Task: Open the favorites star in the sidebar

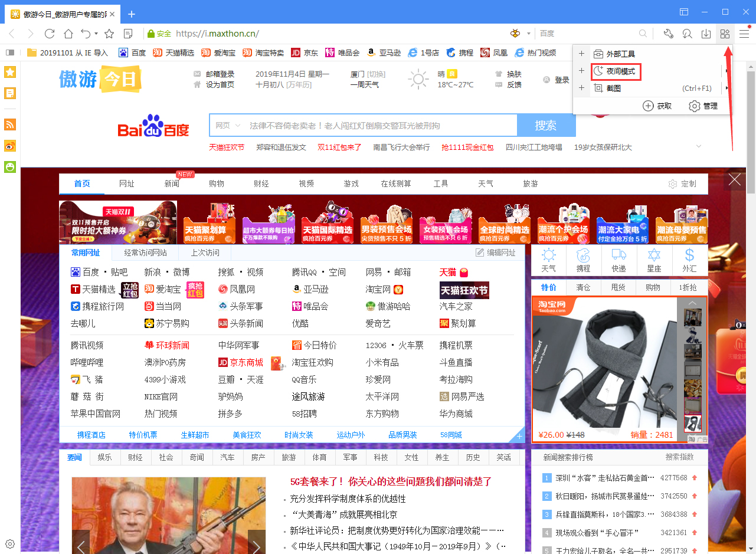Action: (9, 71)
